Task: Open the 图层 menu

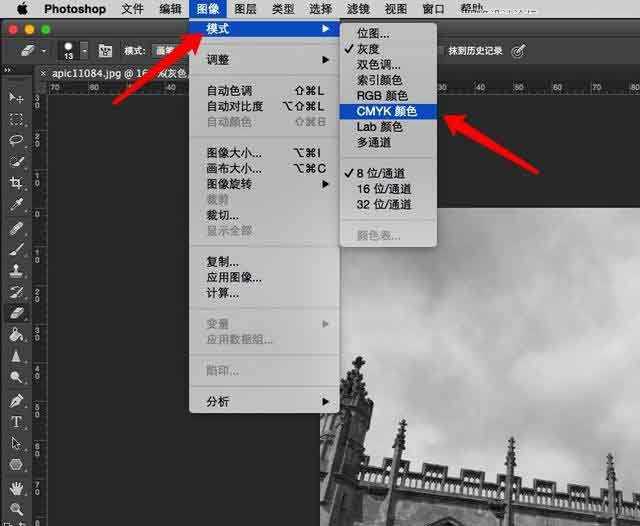Action: coord(245,9)
